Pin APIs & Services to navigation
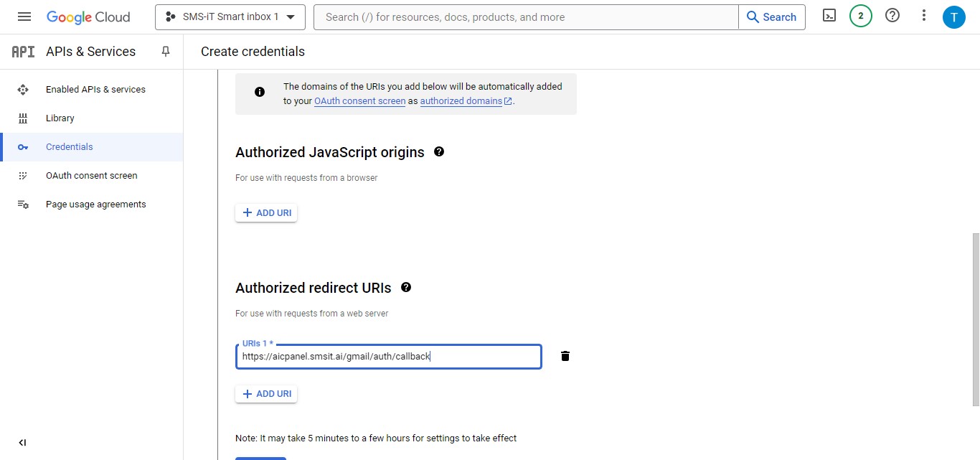The height and width of the screenshot is (460, 980). (165, 51)
